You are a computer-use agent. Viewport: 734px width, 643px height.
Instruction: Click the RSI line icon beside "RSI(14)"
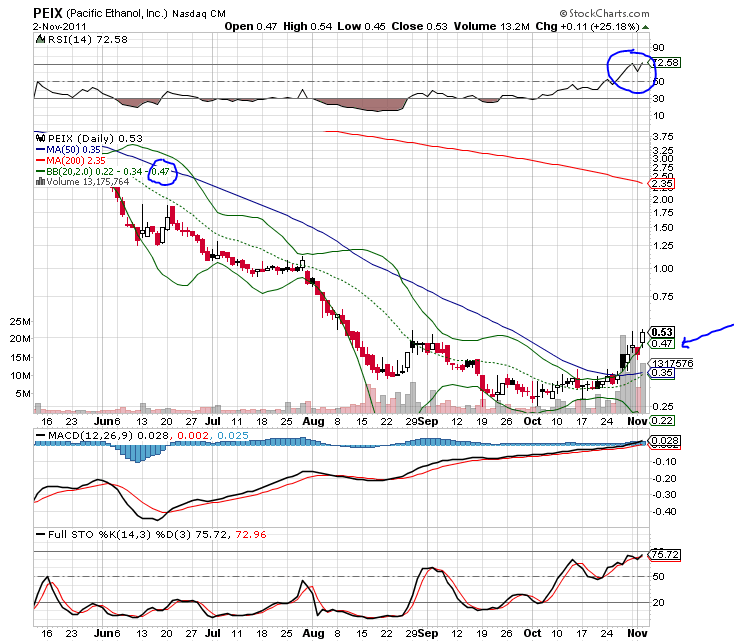pos(41,39)
